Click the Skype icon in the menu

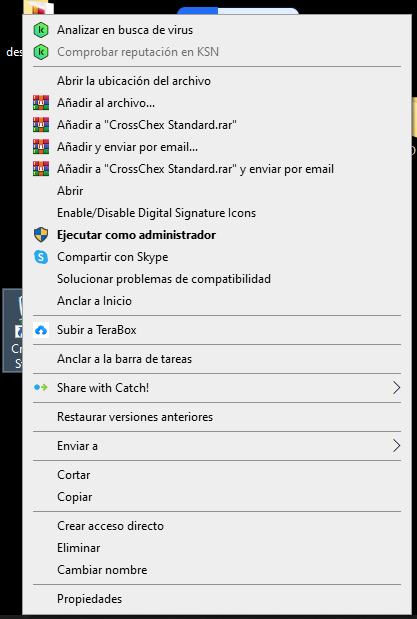[41, 257]
